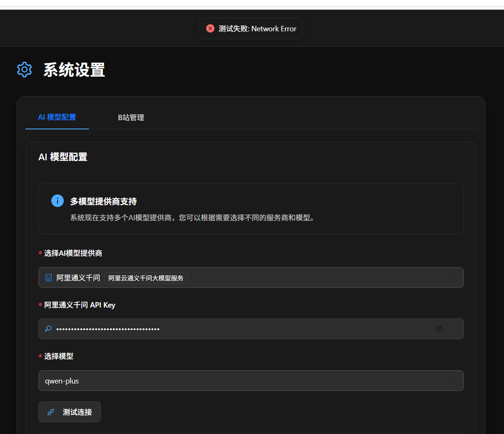Click the blue info icon next to 多模型提供商支持
The height and width of the screenshot is (434, 504).
(58, 201)
